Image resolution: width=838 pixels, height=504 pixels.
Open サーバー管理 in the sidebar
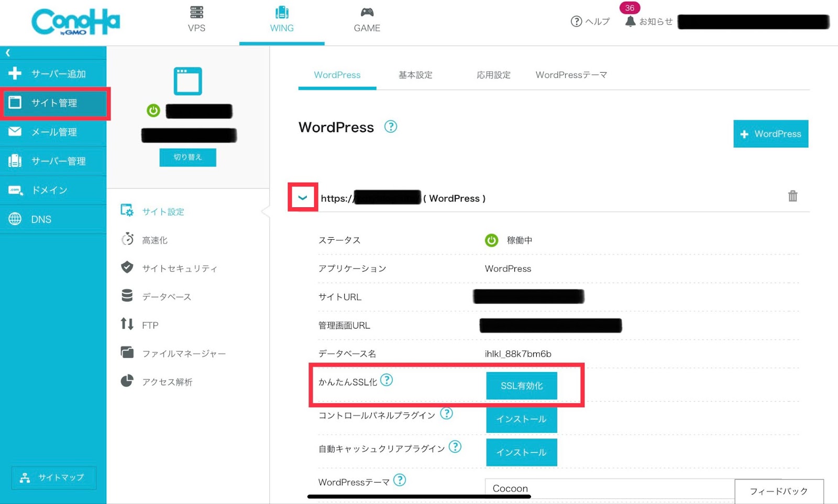point(53,161)
